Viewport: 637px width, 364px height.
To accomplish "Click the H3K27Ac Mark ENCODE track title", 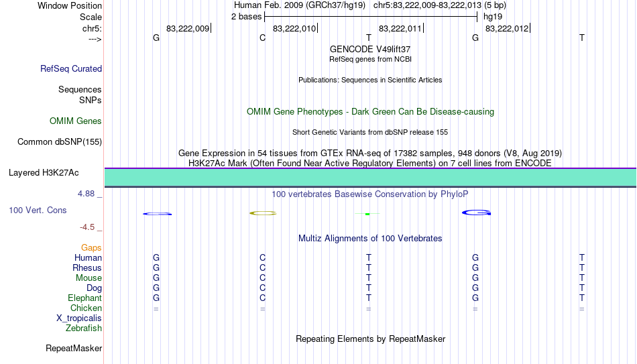I will pos(370,164).
